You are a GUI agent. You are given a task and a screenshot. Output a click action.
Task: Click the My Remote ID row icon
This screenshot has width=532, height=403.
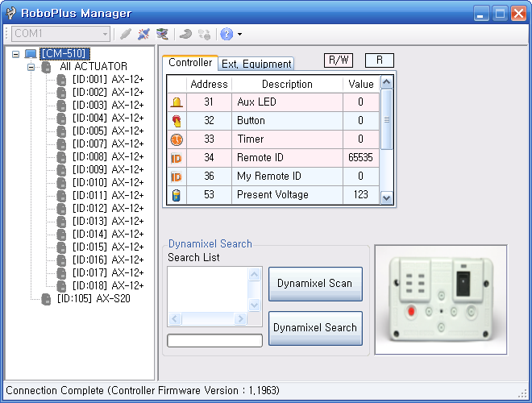[177, 177]
